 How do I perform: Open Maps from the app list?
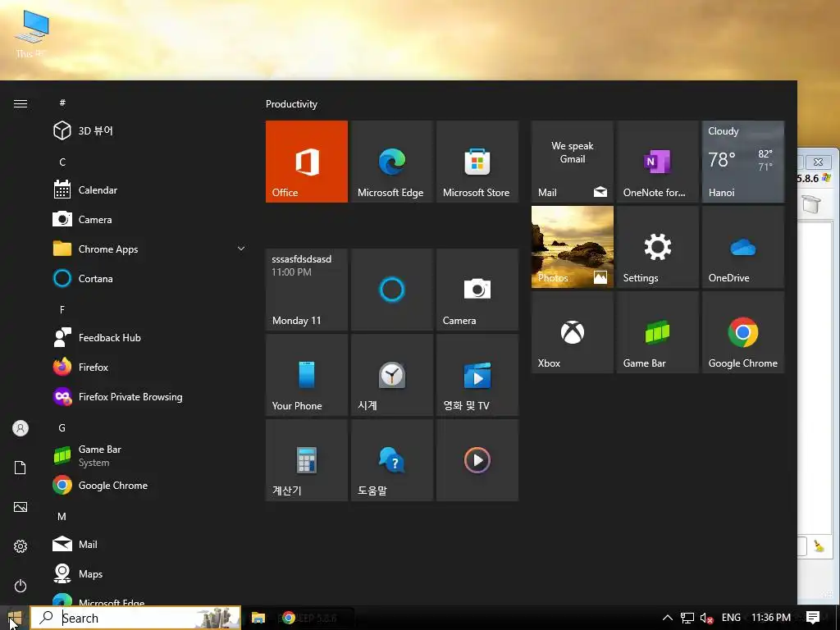click(149, 573)
